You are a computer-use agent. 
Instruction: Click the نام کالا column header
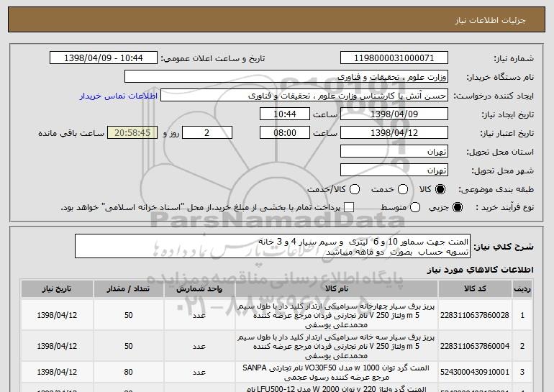[337, 289]
